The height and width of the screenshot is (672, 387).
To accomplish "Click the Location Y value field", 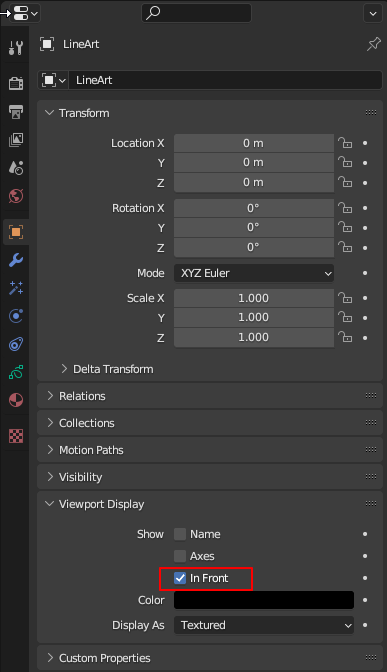I will click(254, 162).
